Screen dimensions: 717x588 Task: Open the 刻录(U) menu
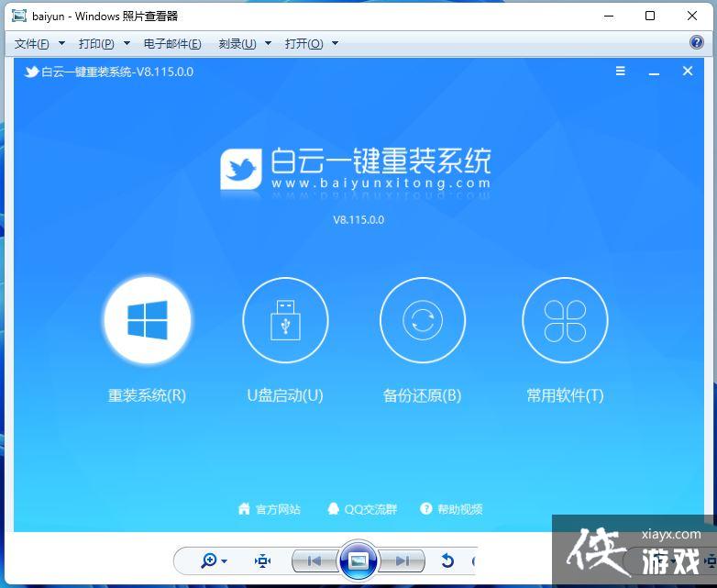point(237,43)
